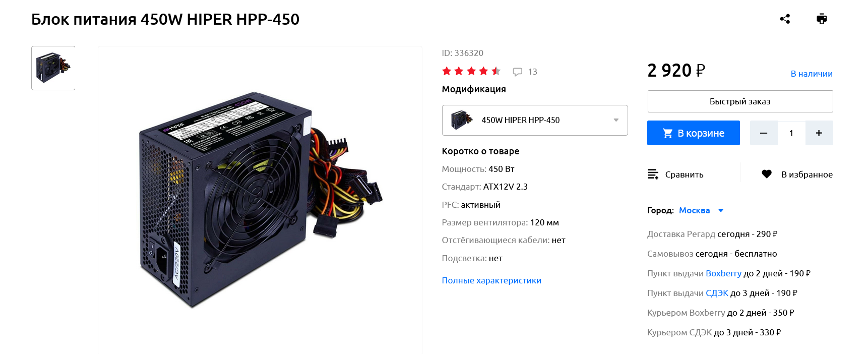868x354 pixels.
Task: Click the heart favorites icon
Action: tap(767, 174)
